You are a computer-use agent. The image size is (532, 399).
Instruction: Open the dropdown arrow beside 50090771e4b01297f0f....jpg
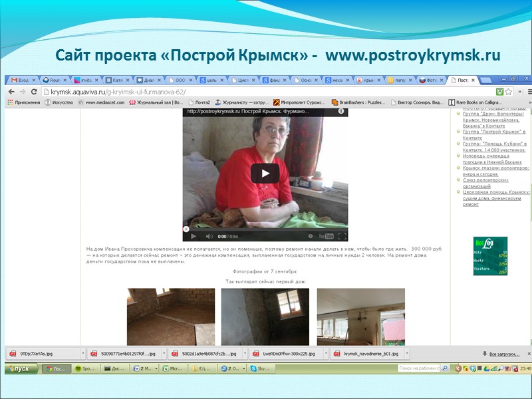(164, 354)
